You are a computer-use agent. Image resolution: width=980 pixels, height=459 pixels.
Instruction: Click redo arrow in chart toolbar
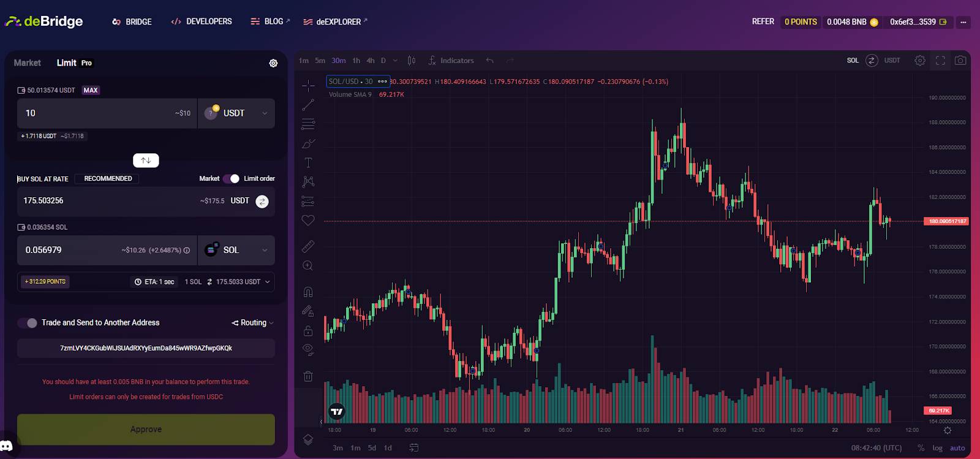510,61
